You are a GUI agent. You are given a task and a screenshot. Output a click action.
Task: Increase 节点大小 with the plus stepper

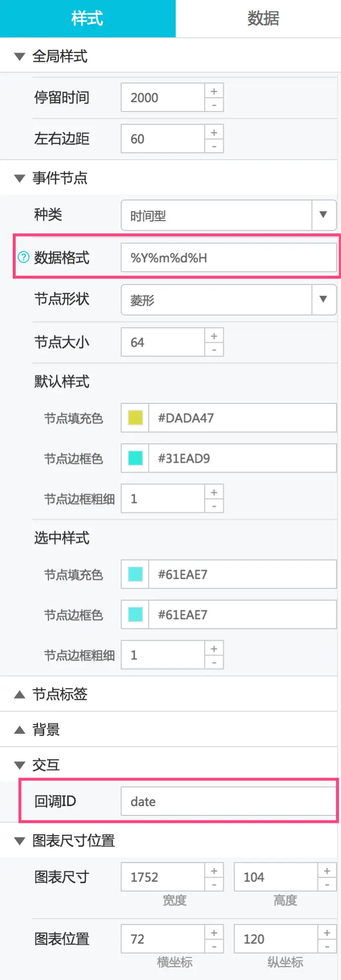pos(214,336)
